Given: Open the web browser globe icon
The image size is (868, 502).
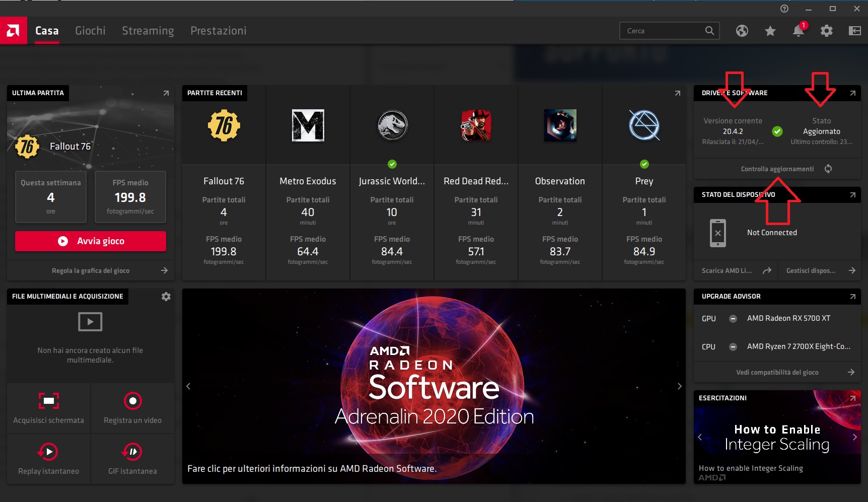Looking at the screenshot, I should [742, 31].
